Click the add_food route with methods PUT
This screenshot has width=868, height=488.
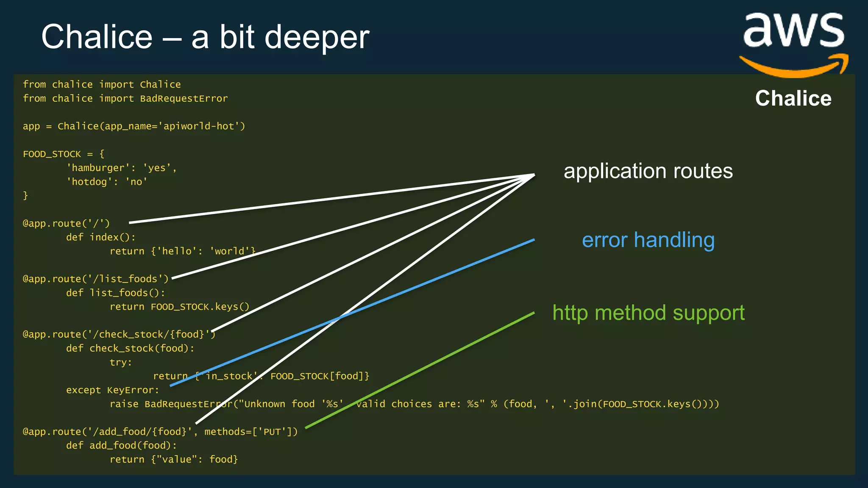[160, 432]
